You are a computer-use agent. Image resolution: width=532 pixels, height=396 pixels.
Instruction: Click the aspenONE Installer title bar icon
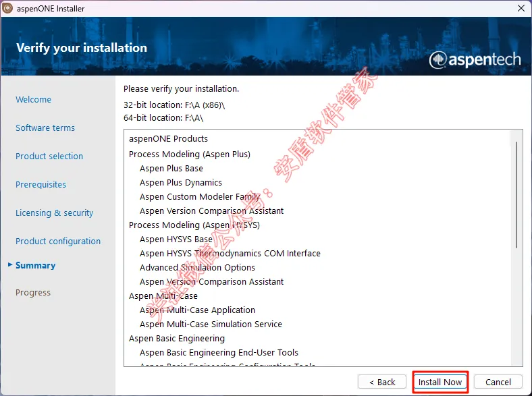7,8
